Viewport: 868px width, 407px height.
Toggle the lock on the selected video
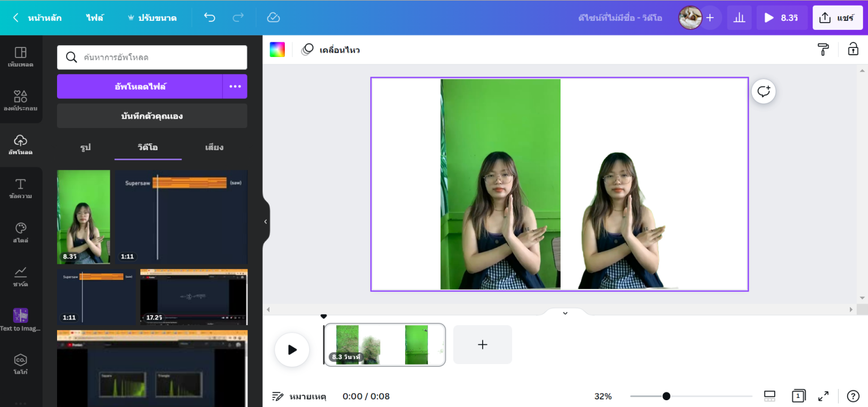pyautogui.click(x=852, y=50)
